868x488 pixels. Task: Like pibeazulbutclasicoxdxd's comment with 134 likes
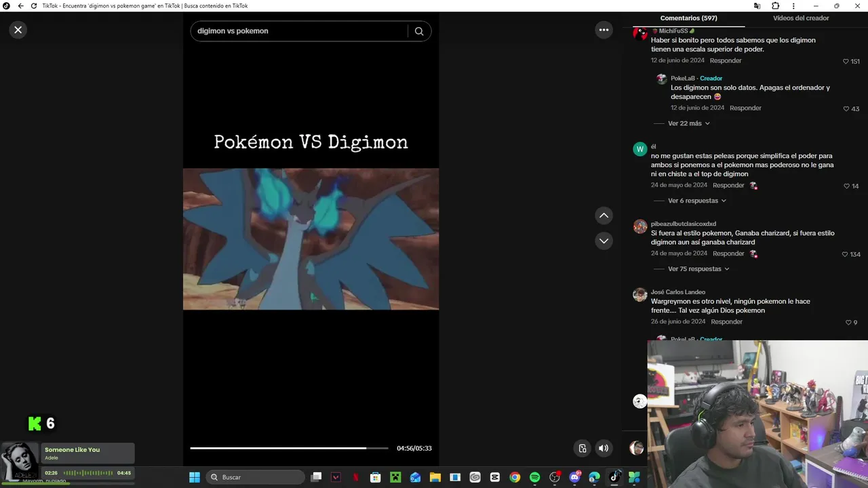(845, 255)
